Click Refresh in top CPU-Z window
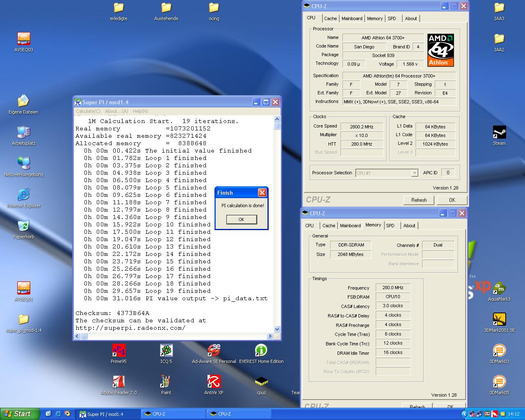This screenshot has height=420, width=525. click(x=419, y=200)
